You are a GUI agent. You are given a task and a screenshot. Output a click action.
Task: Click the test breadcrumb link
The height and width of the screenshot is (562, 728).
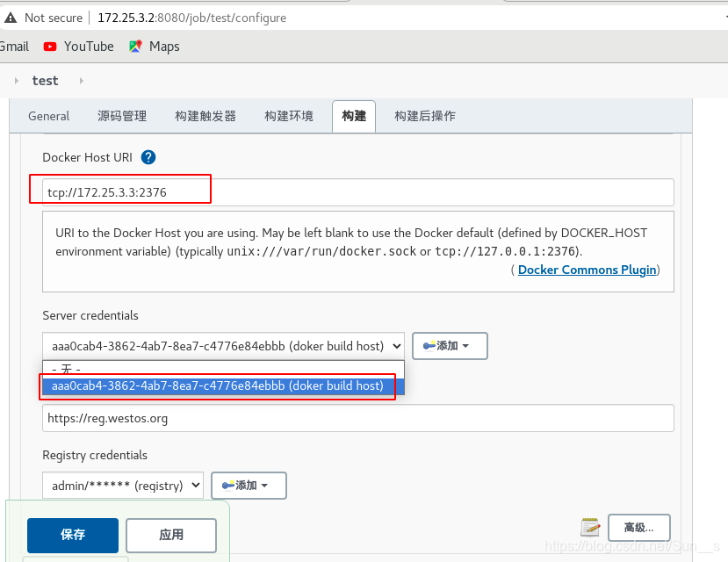click(x=45, y=81)
